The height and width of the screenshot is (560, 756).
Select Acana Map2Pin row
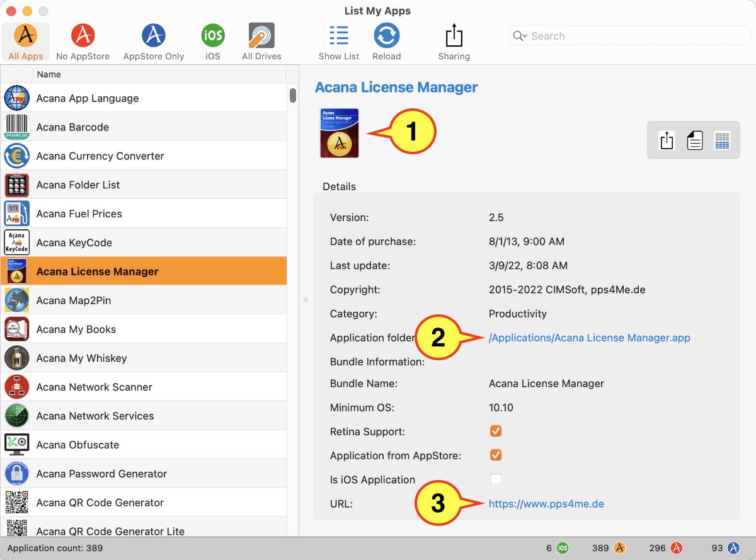pos(144,300)
